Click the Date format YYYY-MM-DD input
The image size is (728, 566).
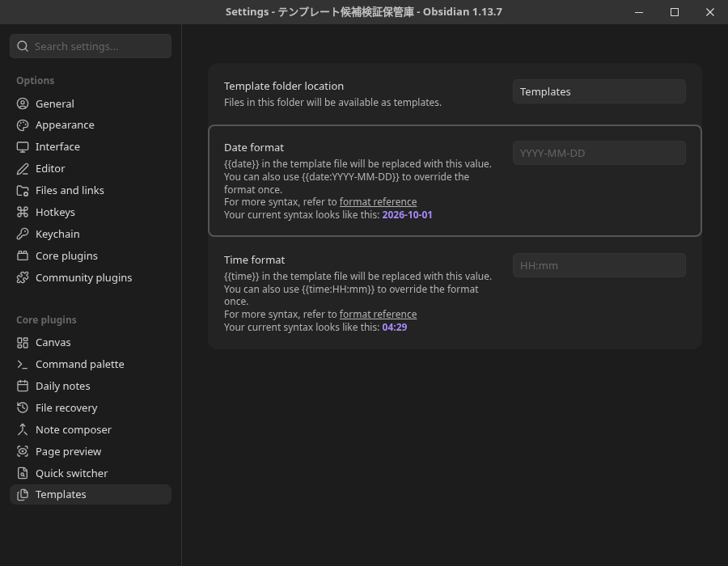click(599, 153)
